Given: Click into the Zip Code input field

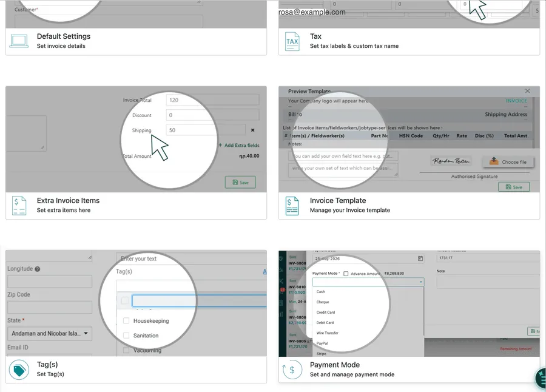Looking at the screenshot, I should tap(50, 307).
